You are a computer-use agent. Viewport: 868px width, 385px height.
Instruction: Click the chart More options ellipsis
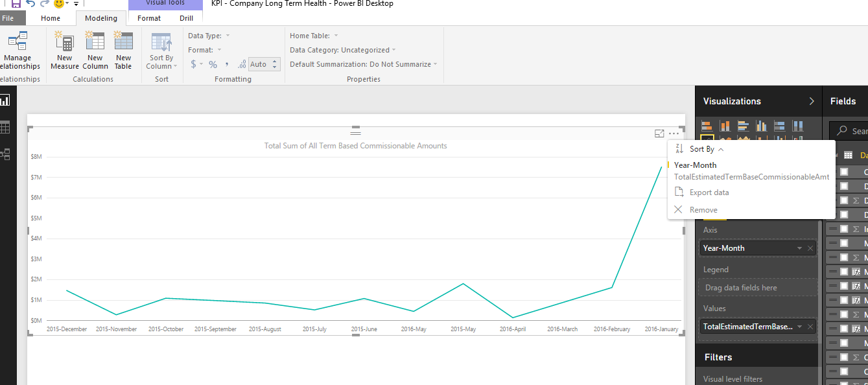click(674, 134)
